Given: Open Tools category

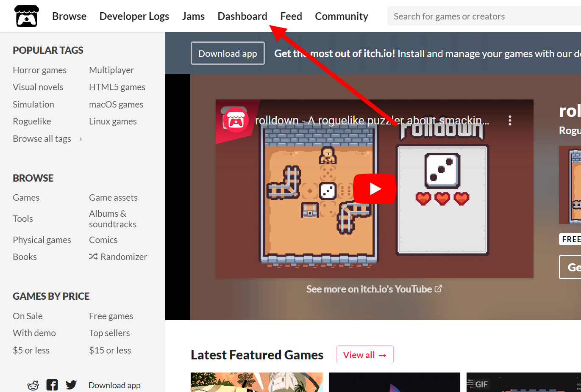Looking at the screenshot, I should (x=23, y=219).
